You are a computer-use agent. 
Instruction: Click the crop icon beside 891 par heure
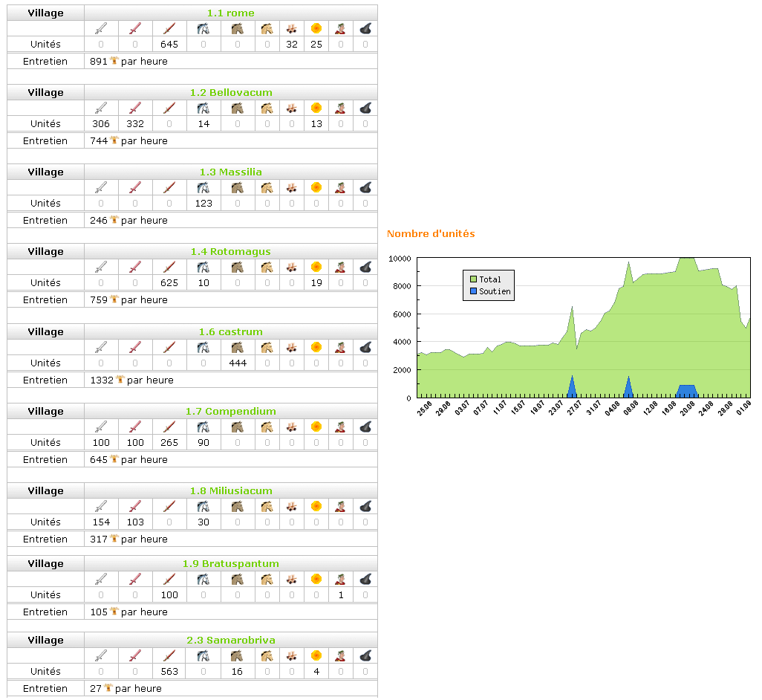(x=114, y=61)
